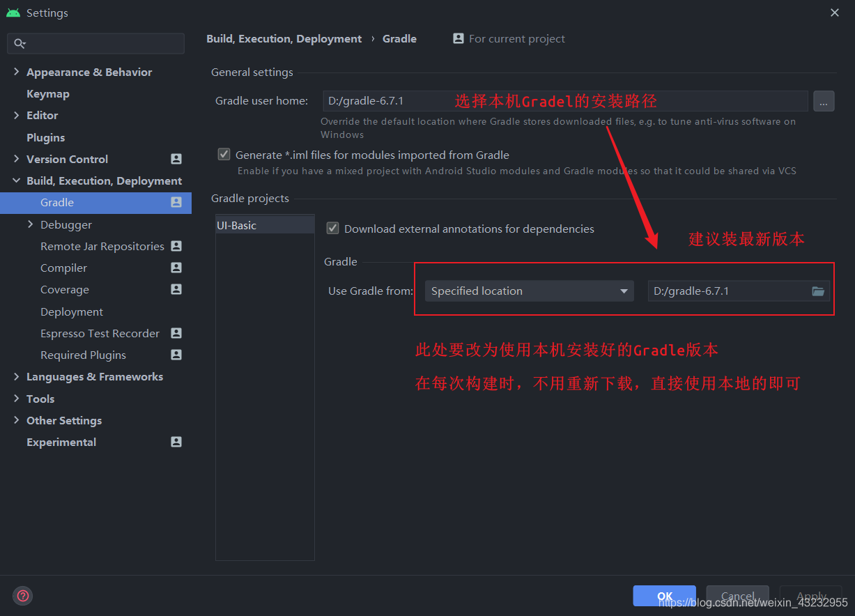
Task: Click the Cancel button
Action: pos(737,596)
